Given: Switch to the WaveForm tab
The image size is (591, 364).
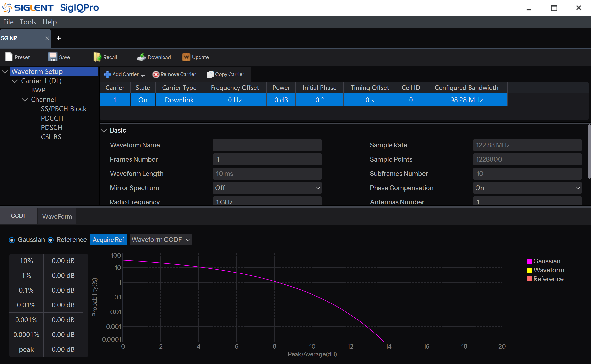Looking at the screenshot, I should [57, 216].
